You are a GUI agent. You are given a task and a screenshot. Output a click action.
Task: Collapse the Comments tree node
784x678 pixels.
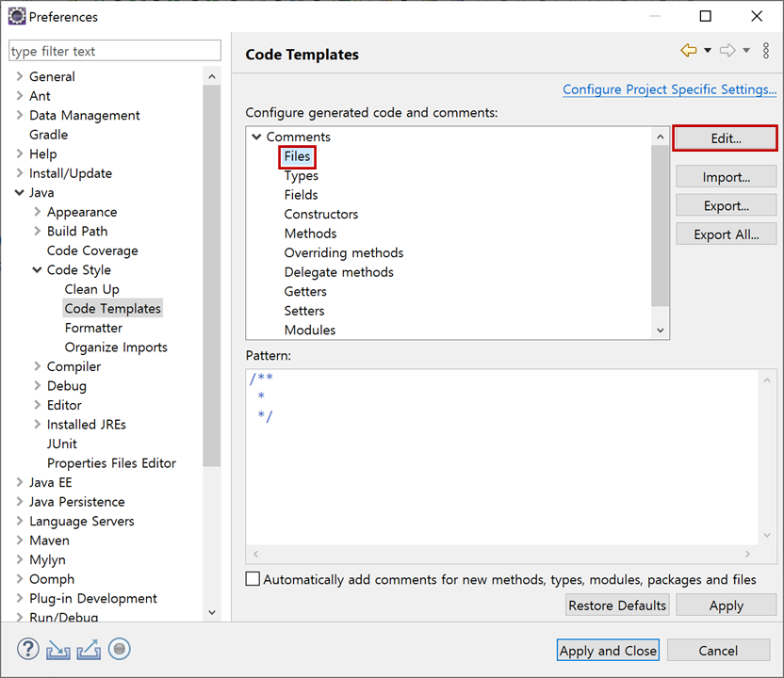tap(256, 137)
